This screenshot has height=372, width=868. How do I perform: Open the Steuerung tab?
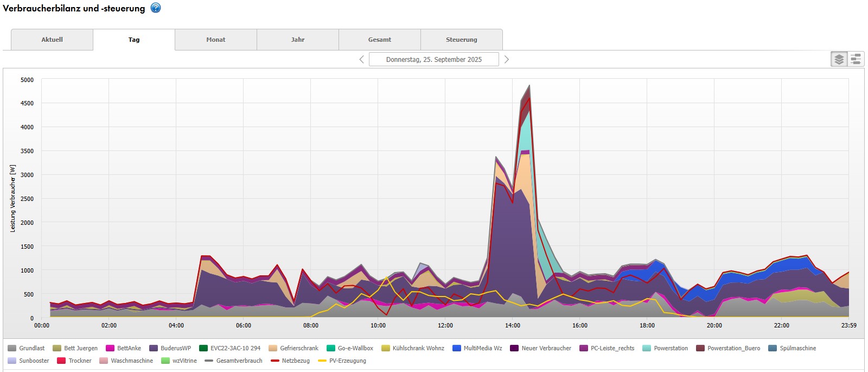pyautogui.click(x=462, y=40)
